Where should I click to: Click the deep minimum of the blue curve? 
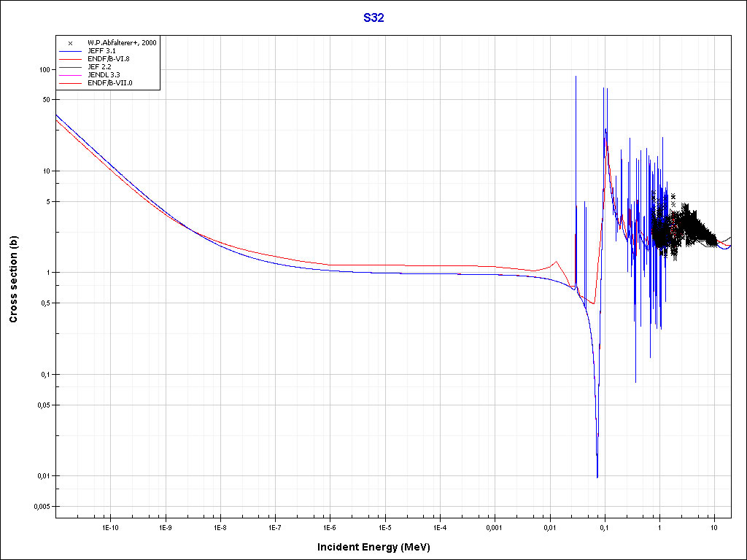point(597,476)
